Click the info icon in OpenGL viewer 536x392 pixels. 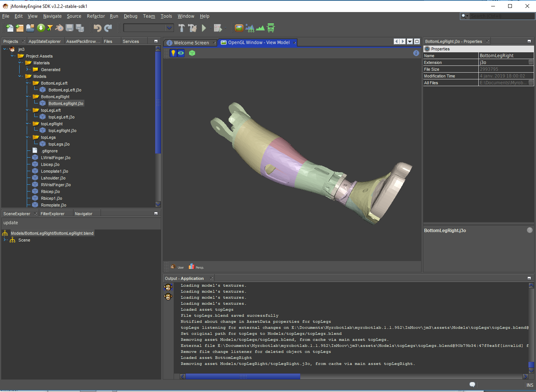click(x=416, y=53)
